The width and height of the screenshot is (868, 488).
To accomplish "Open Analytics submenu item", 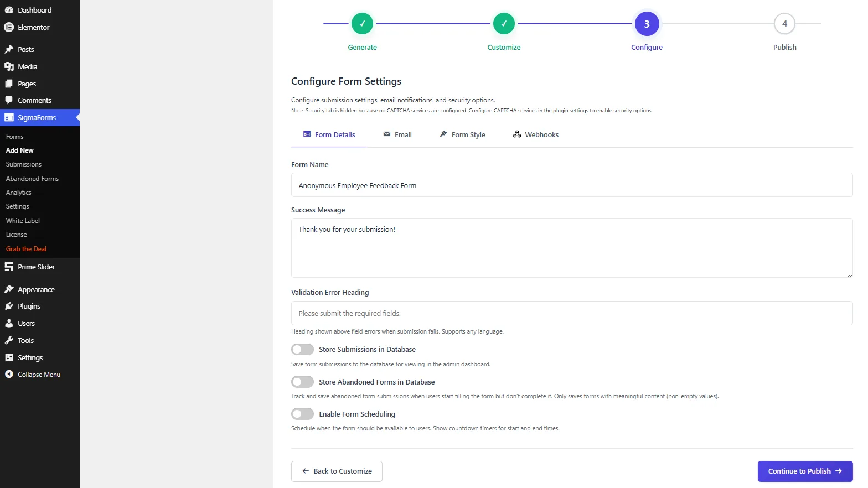I will [x=19, y=193].
